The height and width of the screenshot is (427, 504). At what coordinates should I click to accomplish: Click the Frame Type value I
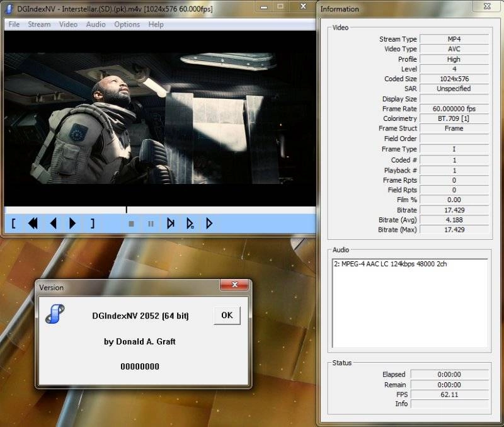[454, 149]
